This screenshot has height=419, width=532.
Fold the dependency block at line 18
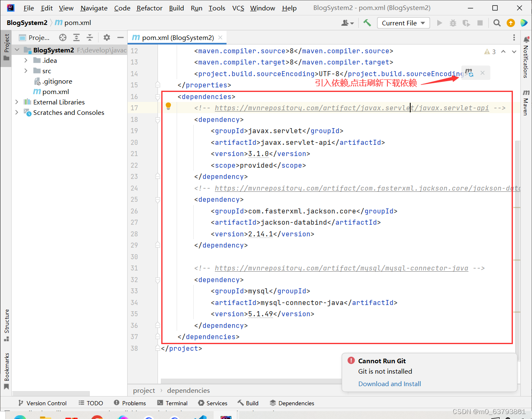[158, 119]
